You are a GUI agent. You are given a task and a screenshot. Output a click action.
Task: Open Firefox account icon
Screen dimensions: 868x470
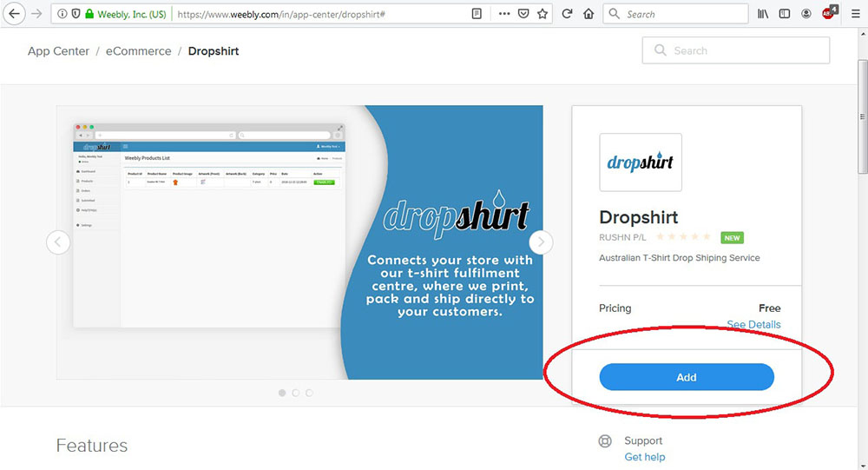[x=806, y=14]
